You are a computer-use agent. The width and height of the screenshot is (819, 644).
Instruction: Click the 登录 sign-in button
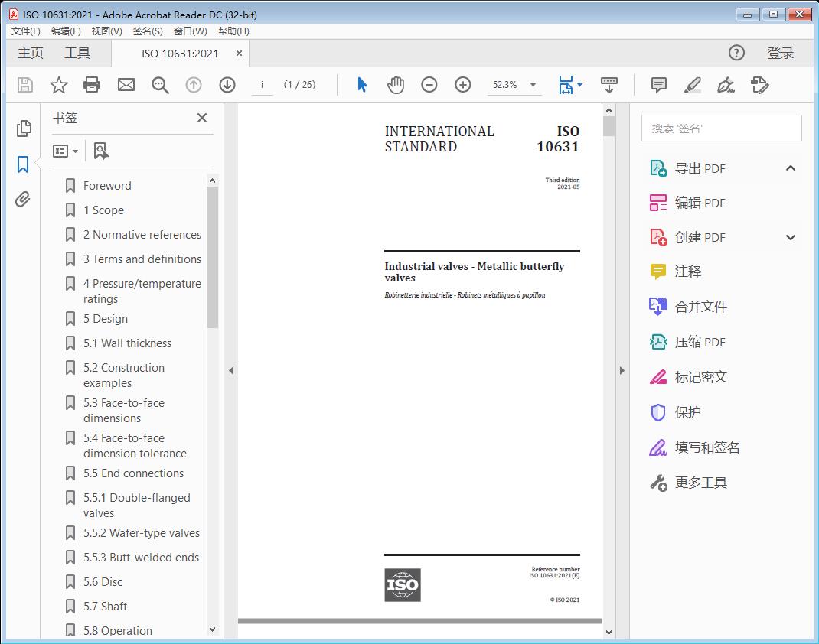coord(780,54)
